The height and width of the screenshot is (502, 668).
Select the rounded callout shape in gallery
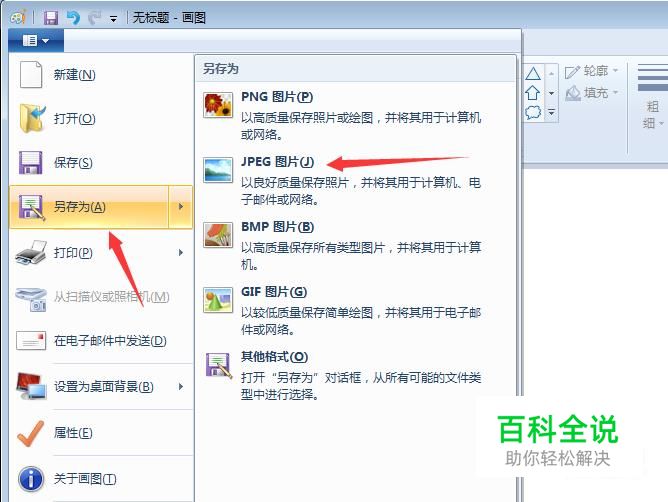[533, 112]
